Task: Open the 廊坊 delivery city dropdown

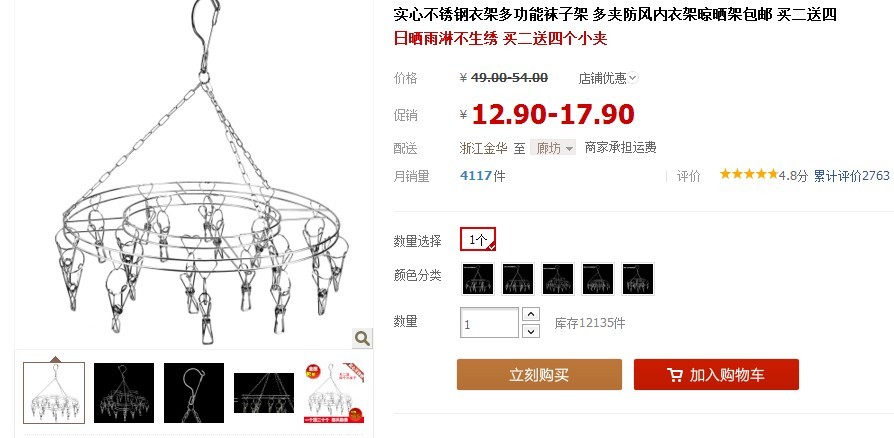Action: tap(553, 148)
